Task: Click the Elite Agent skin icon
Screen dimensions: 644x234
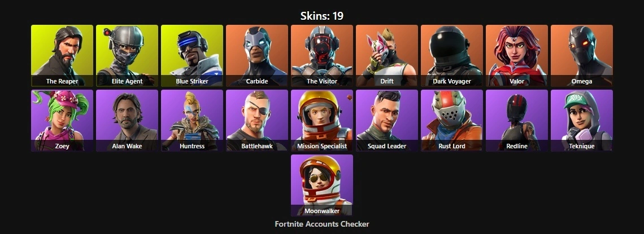Action: (x=127, y=56)
